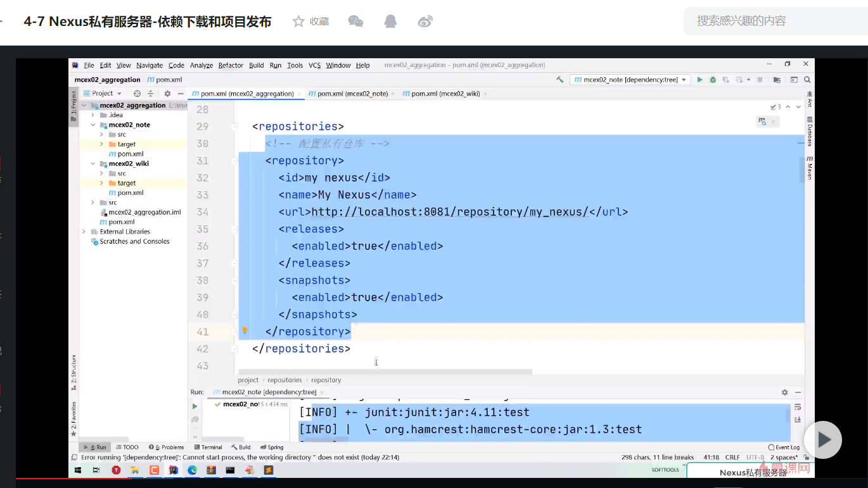Open the Problems tool window button
This screenshot has width=868, height=488.
coord(166,447)
